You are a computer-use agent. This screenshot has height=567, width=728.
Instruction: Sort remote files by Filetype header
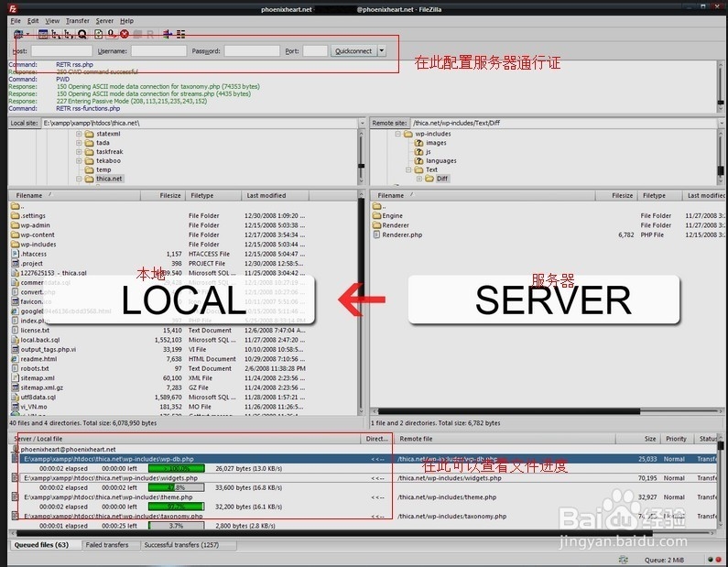659,195
